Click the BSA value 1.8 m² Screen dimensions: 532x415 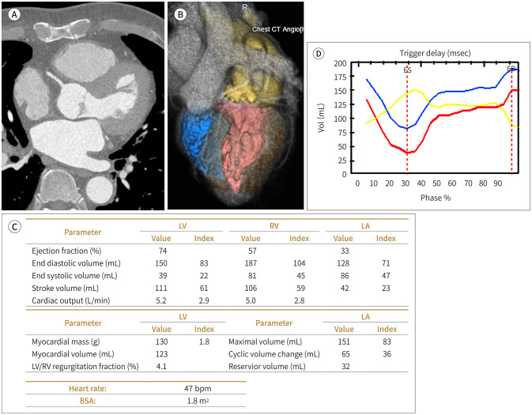tap(198, 401)
